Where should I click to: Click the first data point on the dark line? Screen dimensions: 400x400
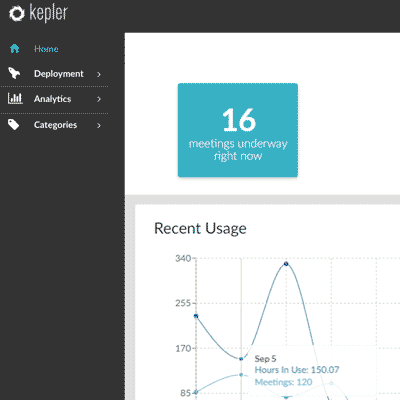(x=196, y=316)
